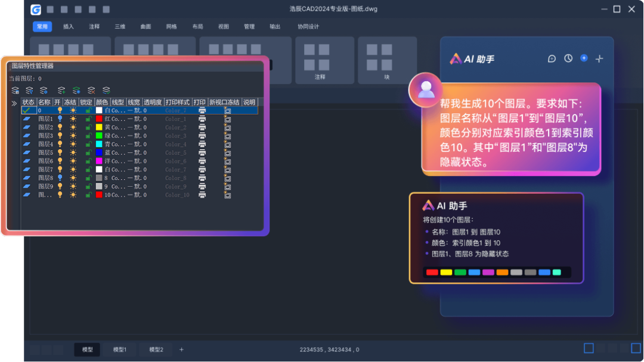Viewport: 644px width, 362px height.
Task: Switch to the 视图 ribbon tab
Action: pos(224,27)
